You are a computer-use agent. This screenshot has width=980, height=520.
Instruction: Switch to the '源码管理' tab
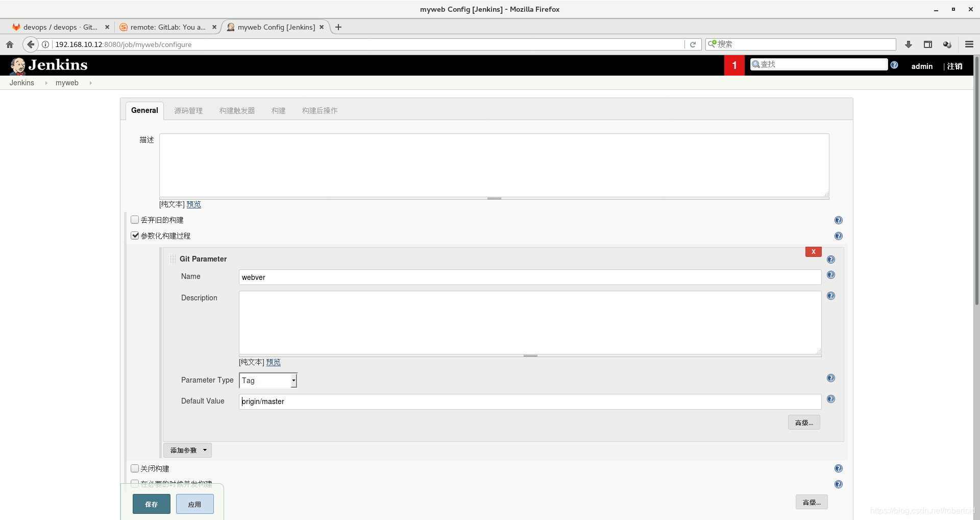point(188,111)
